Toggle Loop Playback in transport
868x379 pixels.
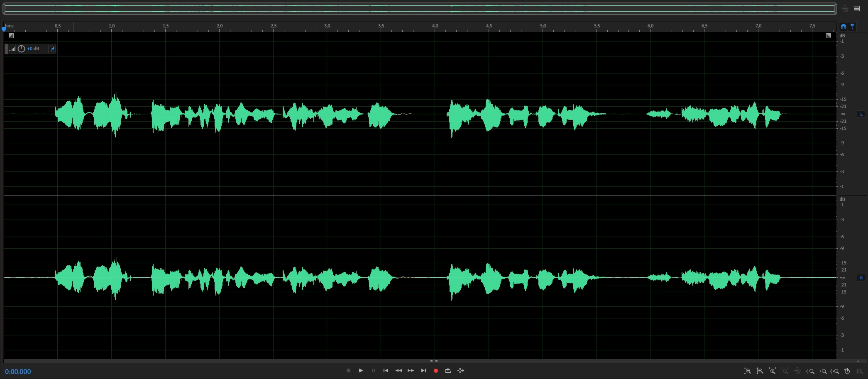point(448,371)
